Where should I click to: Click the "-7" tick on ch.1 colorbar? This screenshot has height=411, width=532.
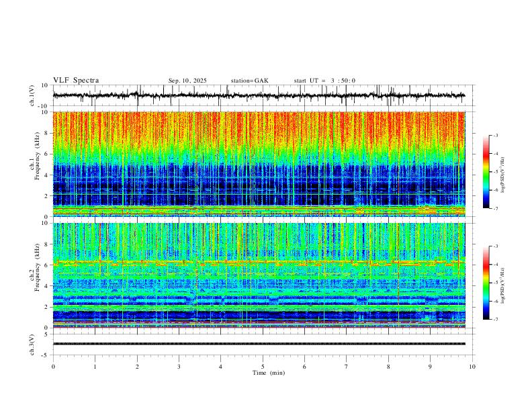coord(495,209)
